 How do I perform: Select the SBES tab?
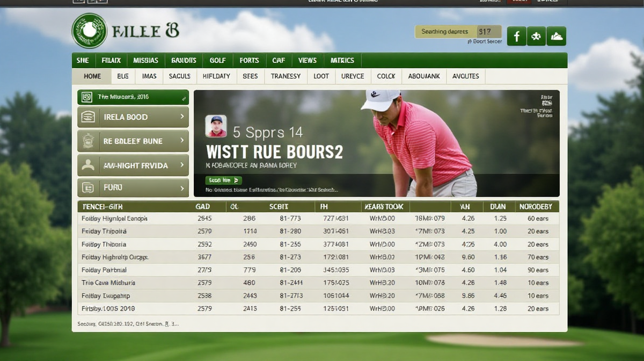(250, 76)
